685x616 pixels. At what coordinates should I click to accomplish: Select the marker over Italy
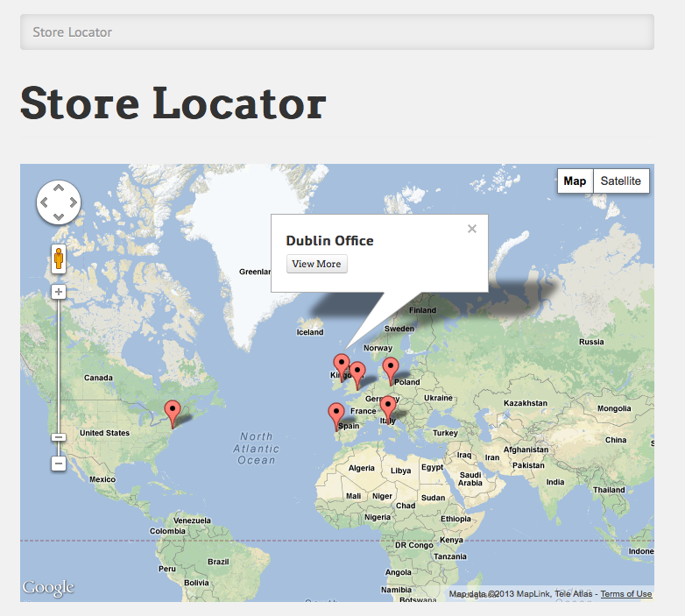click(x=388, y=408)
